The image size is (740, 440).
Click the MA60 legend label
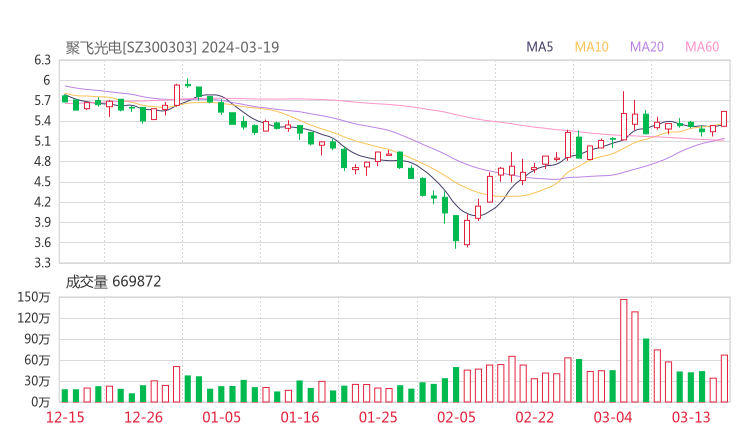tap(702, 47)
